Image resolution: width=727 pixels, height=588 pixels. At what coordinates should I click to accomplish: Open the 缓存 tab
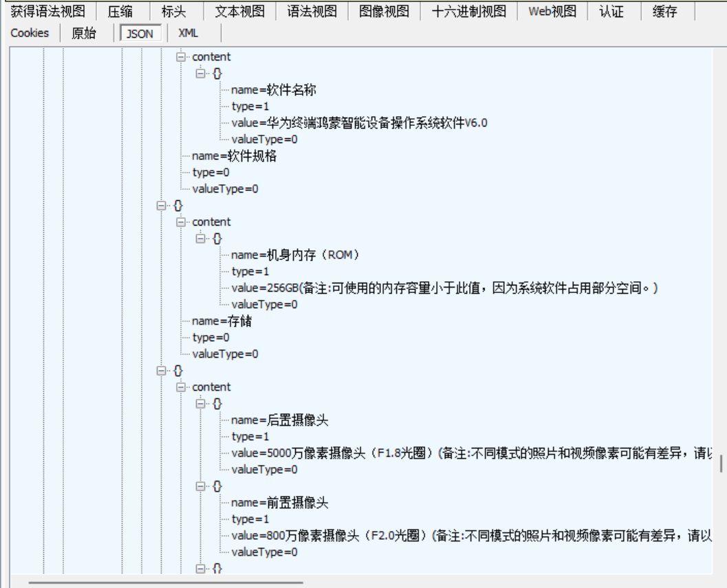coord(664,11)
